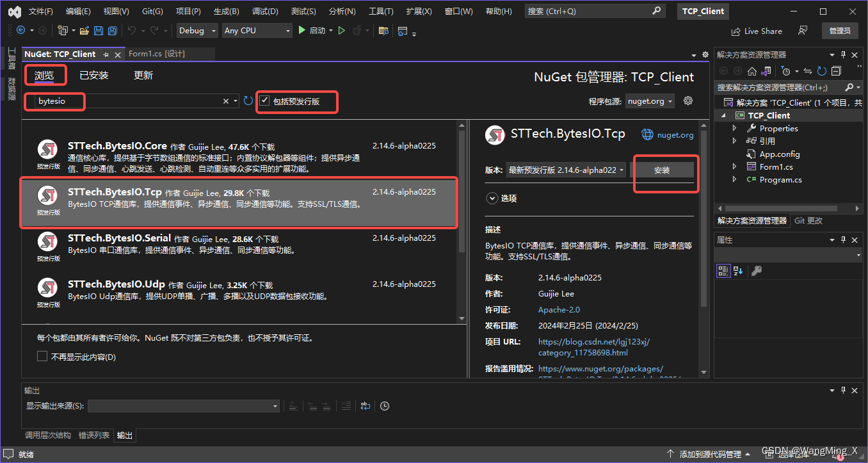Switch to Git Changes tab
The image size is (868, 463).
tap(808, 220)
